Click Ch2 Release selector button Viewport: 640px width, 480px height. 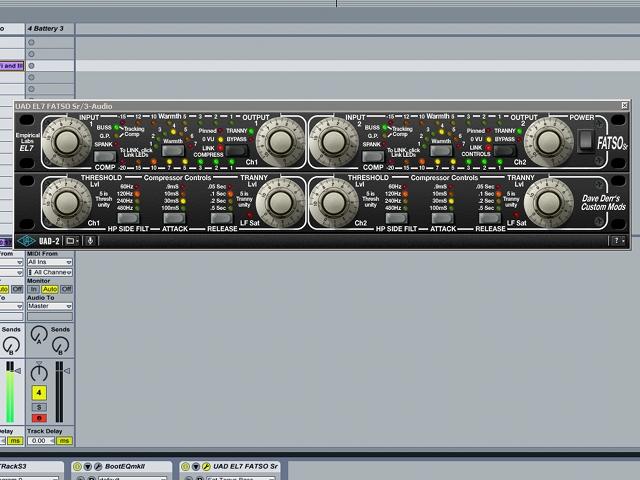click(490, 218)
